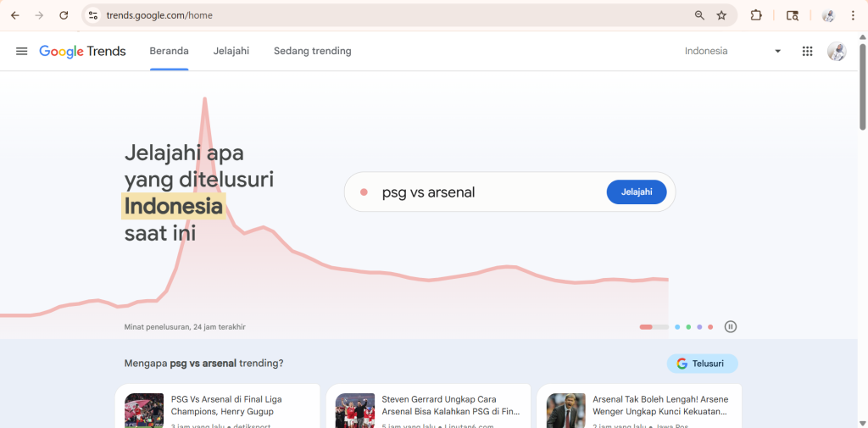Select the purple carousel dot
868x428 pixels.
(699, 326)
